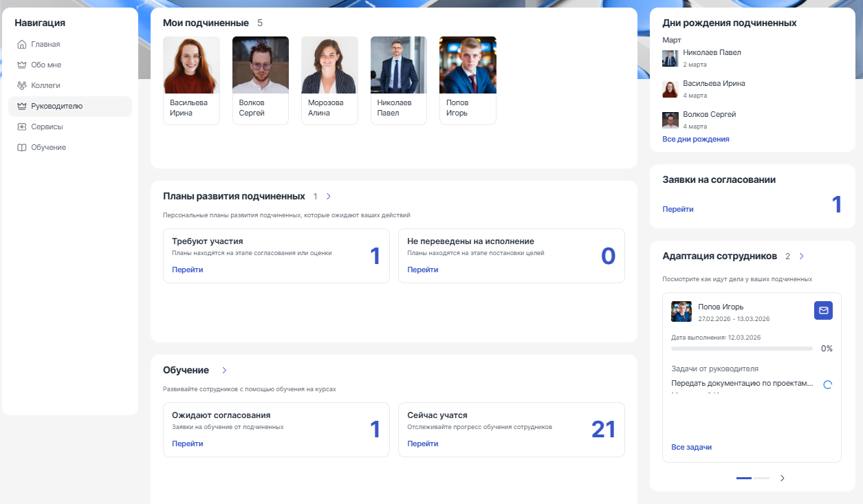863x504 pixels.
Task: Click the ticket icon beside Сервисы
Action: (x=22, y=127)
